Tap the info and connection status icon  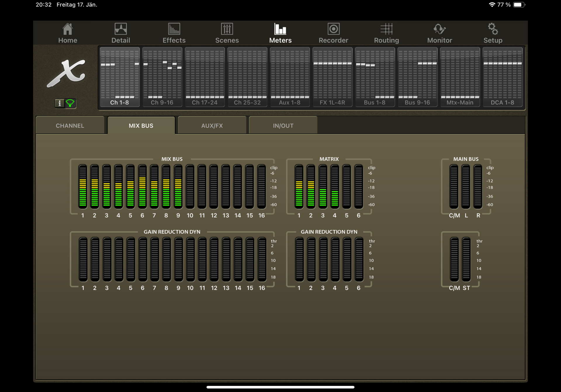65,103
